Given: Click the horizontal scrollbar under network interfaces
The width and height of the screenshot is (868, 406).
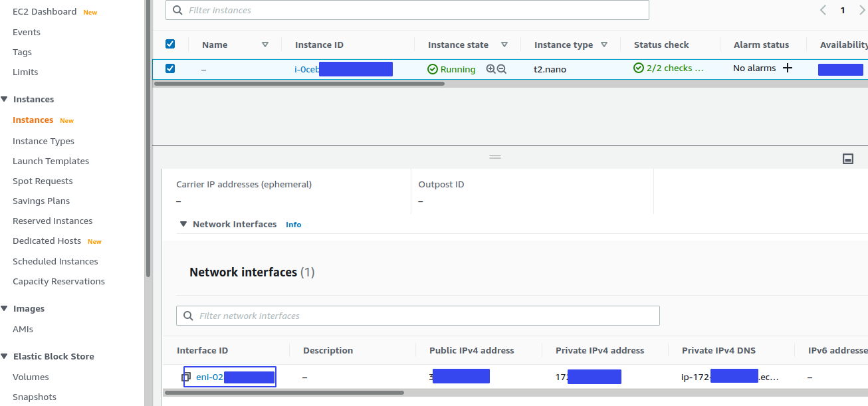Looking at the screenshot, I should (x=284, y=393).
